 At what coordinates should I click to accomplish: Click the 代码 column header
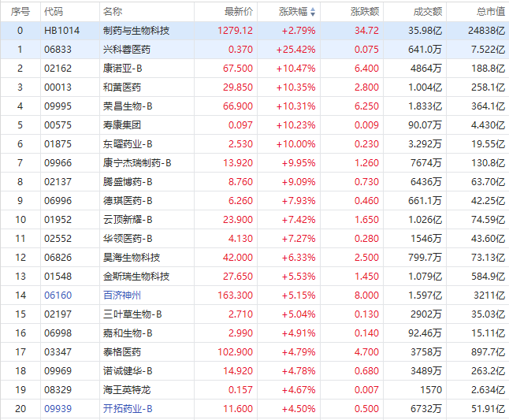(54, 12)
